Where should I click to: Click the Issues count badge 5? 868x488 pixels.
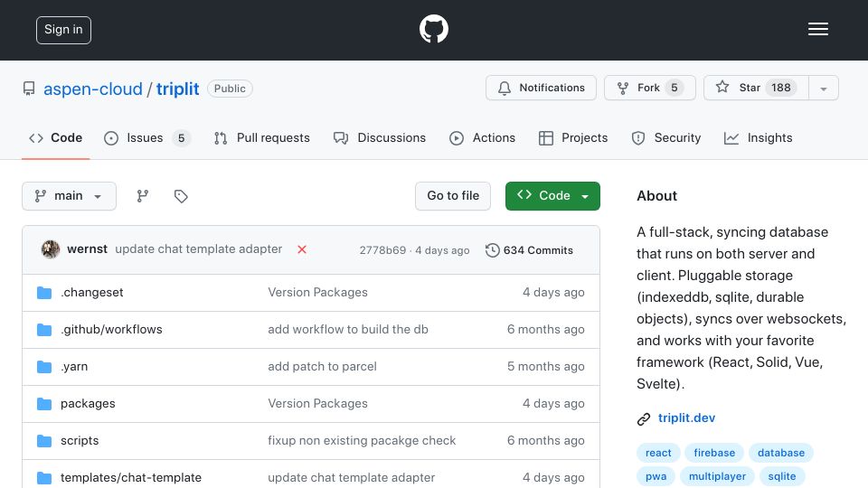pyautogui.click(x=181, y=137)
